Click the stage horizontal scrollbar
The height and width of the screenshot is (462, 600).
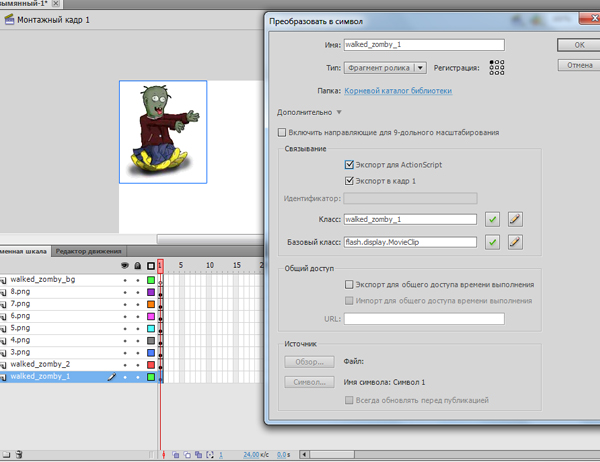point(210,239)
